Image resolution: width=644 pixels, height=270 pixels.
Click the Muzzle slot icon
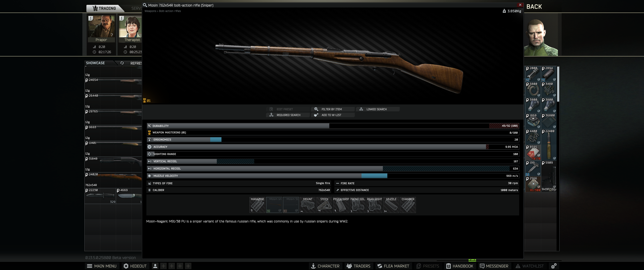(x=391, y=205)
